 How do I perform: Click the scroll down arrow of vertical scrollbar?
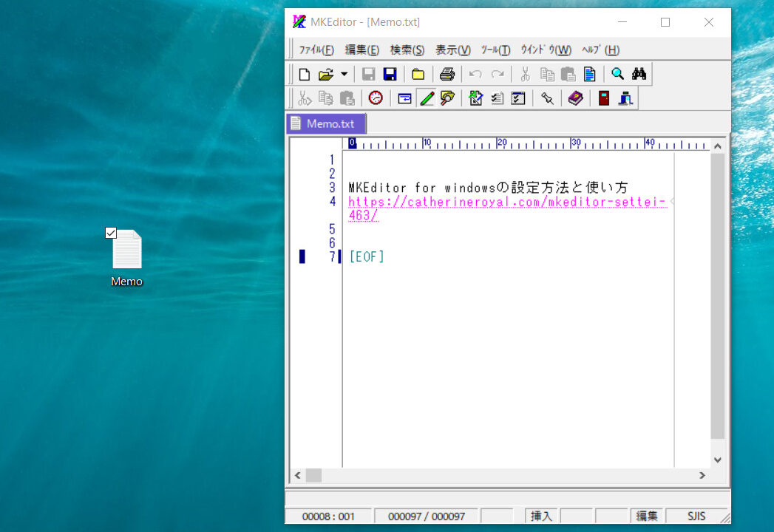pyautogui.click(x=718, y=460)
